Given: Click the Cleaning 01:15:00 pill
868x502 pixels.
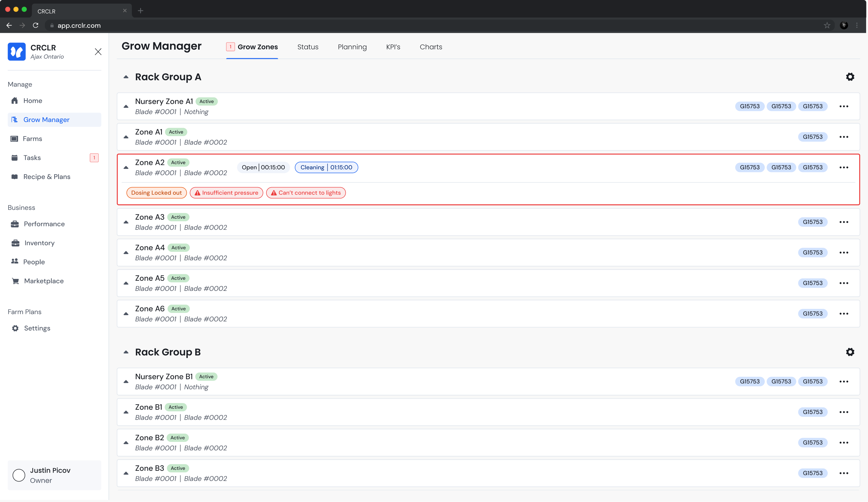Looking at the screenshot, I should [326, 167].
